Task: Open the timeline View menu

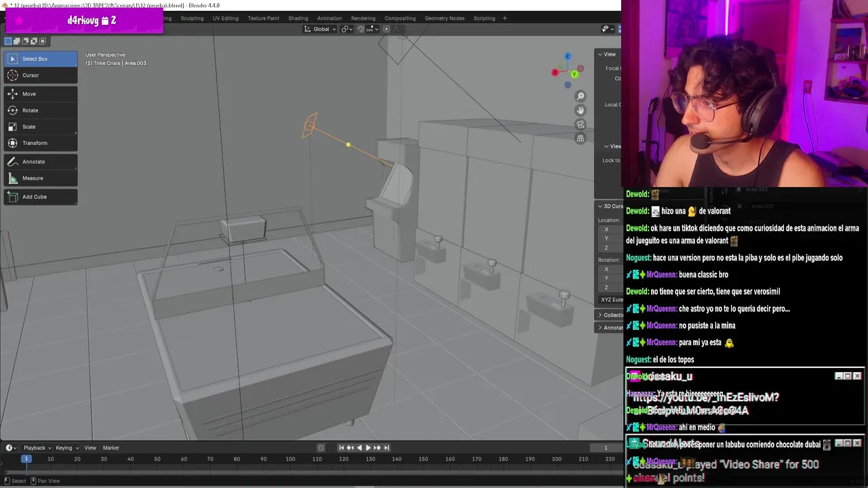Action: (90, 448)
